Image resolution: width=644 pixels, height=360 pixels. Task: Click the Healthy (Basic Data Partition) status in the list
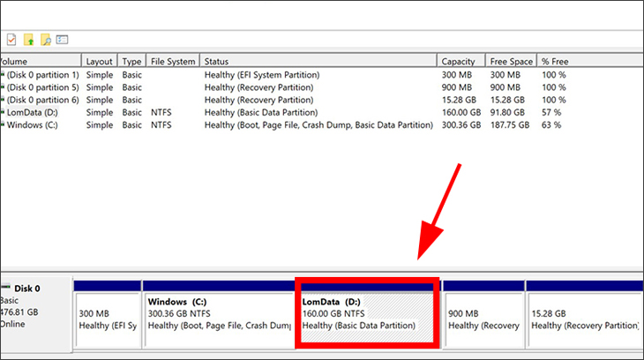click(261, 112)
